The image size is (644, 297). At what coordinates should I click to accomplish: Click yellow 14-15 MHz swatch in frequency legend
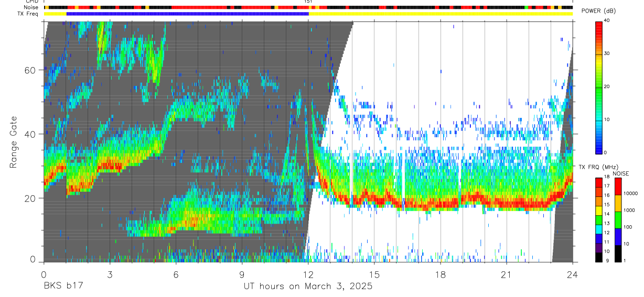598,210
